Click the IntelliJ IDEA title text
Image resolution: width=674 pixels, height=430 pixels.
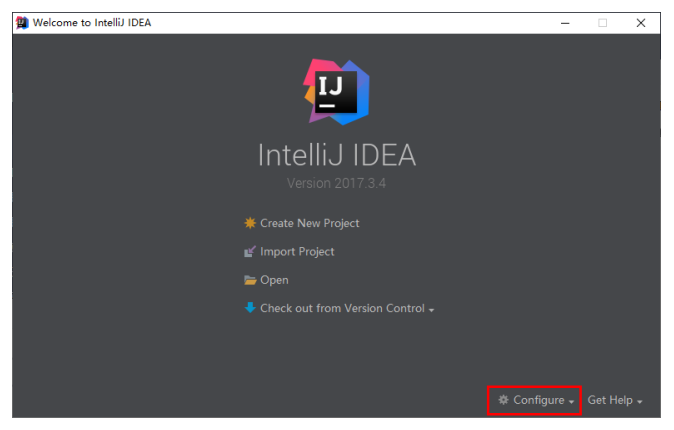(337, 155)
